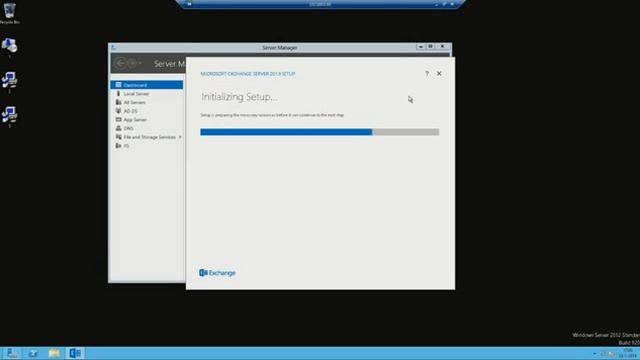Open the Recycle Bin desktop icon
640x360 pixels.
pos(9,13)
